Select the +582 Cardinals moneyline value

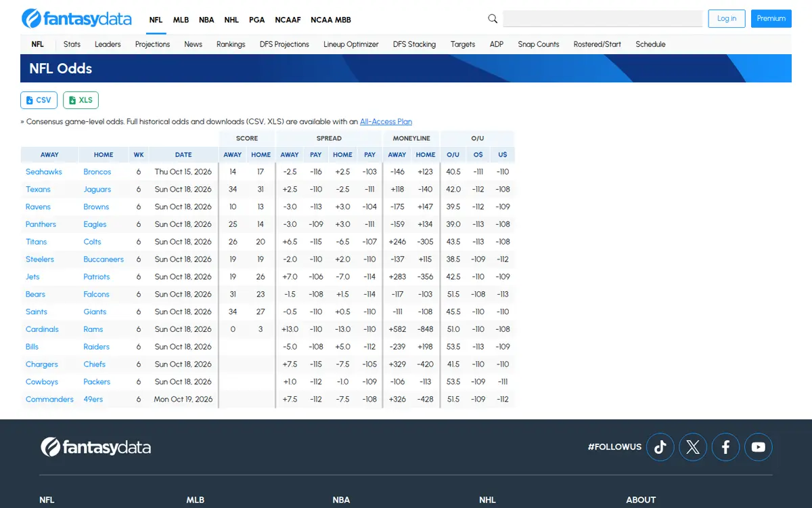(x=397, y=330)
